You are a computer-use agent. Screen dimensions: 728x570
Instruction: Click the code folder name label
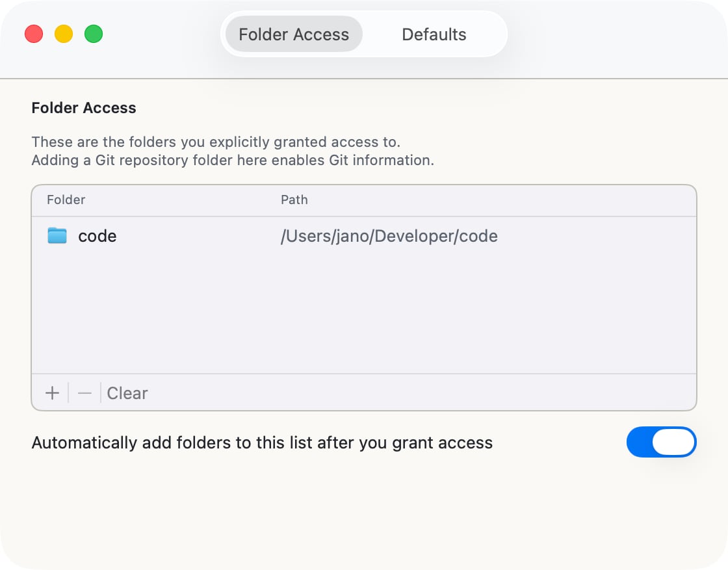click(x=97, y=236)
